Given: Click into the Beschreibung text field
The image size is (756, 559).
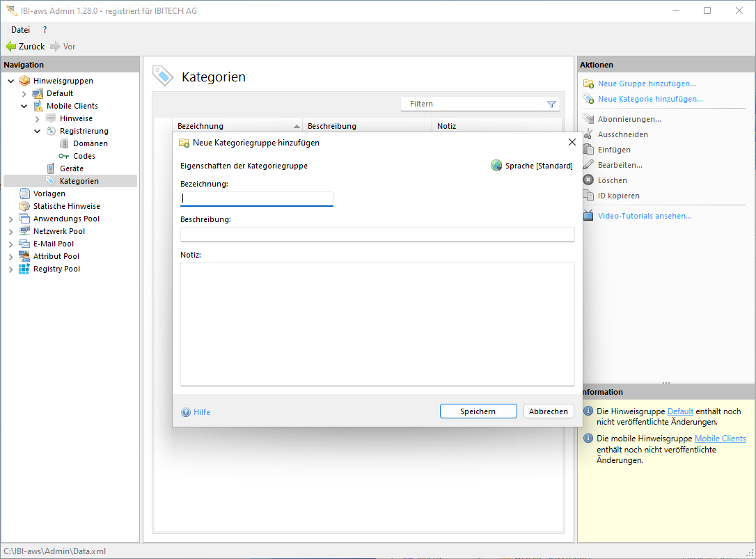Looking at the screenshot, I should pyautogui.click(x=377, y=235).
